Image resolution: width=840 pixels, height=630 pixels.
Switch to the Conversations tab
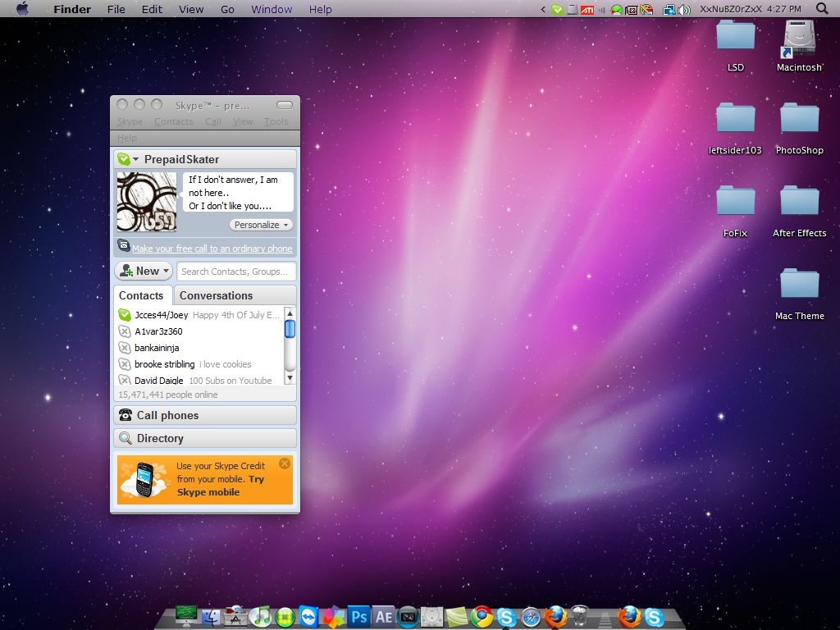click(235, 295)
